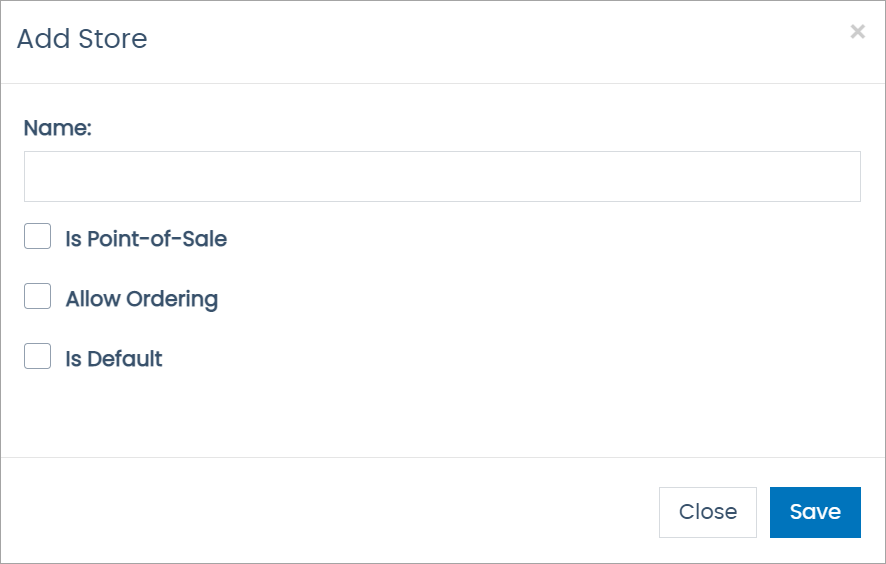Enable the Is Point-of-Sale checkbox
Viewport: 886px width, 564px height.
[x=38, y=237]
